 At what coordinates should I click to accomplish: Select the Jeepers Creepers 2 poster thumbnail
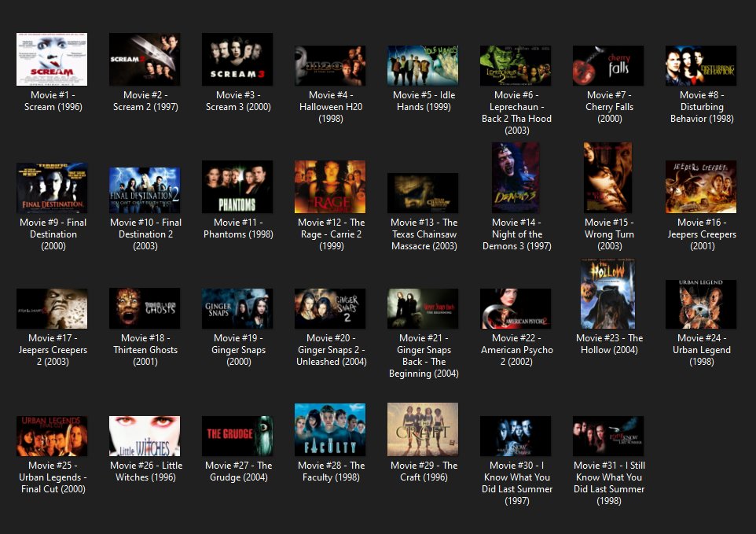pos(52,309)
